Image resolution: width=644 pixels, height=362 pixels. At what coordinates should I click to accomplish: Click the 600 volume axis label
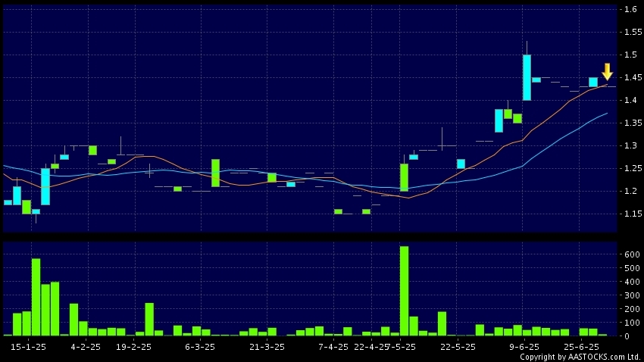pyautogui.click(x=632, y=254)
